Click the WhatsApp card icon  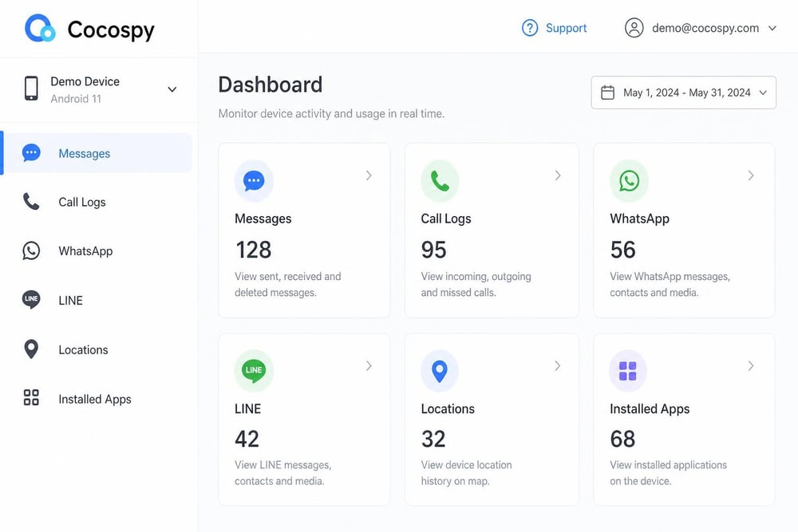629,181
